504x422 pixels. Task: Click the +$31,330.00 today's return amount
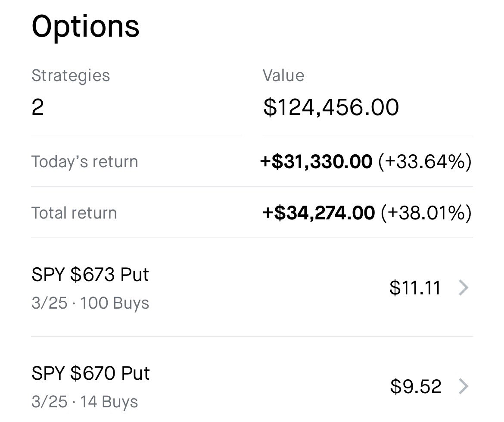tap(316, 162)
